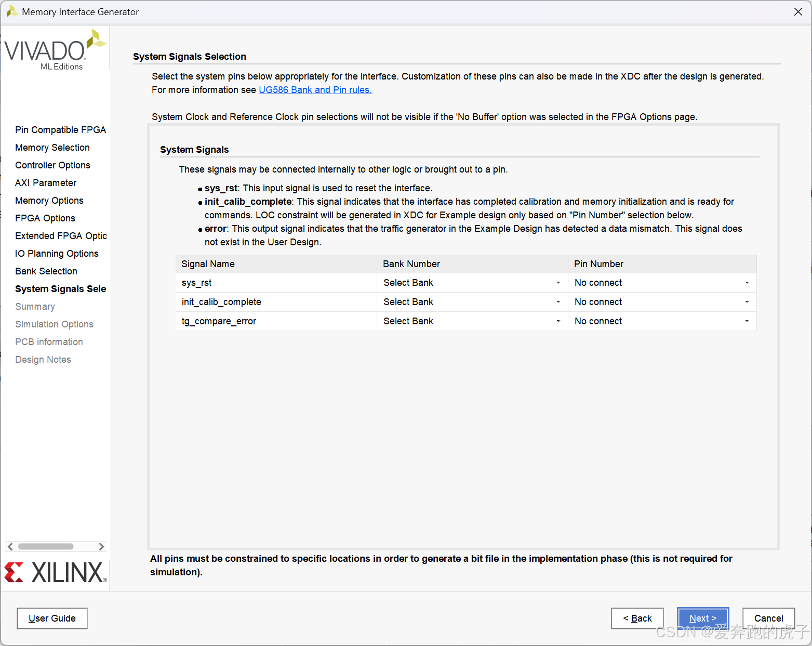The width and height of the screenshot is (812, 646).
Task: Cancel the Memory Interface Generator wizard
Action: (x=769, y=618)
